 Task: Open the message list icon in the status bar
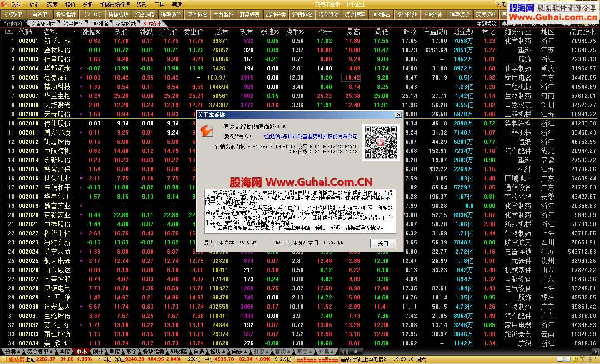[560, 359]
